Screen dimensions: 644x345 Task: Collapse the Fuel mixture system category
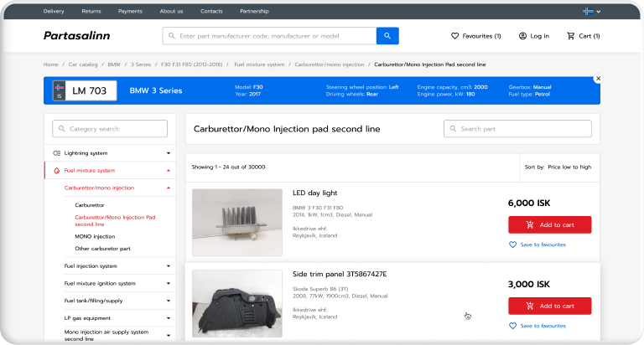[x=169, y=171]
